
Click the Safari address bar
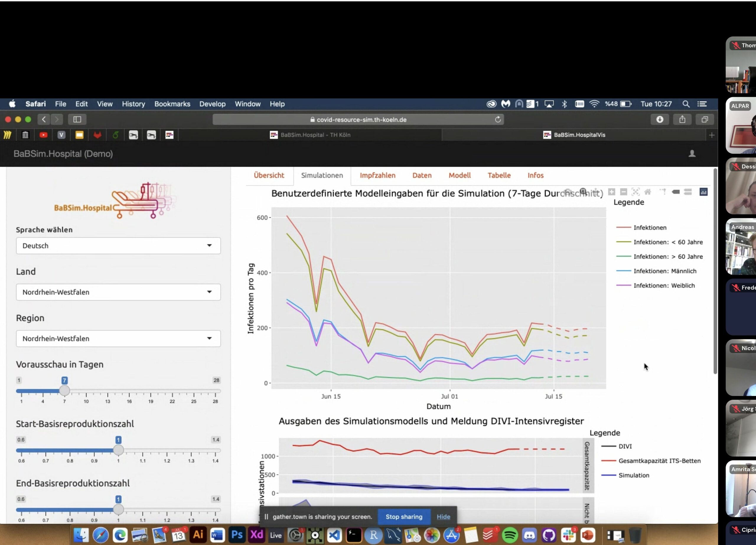pyautogui.click(x=358, y=120)
